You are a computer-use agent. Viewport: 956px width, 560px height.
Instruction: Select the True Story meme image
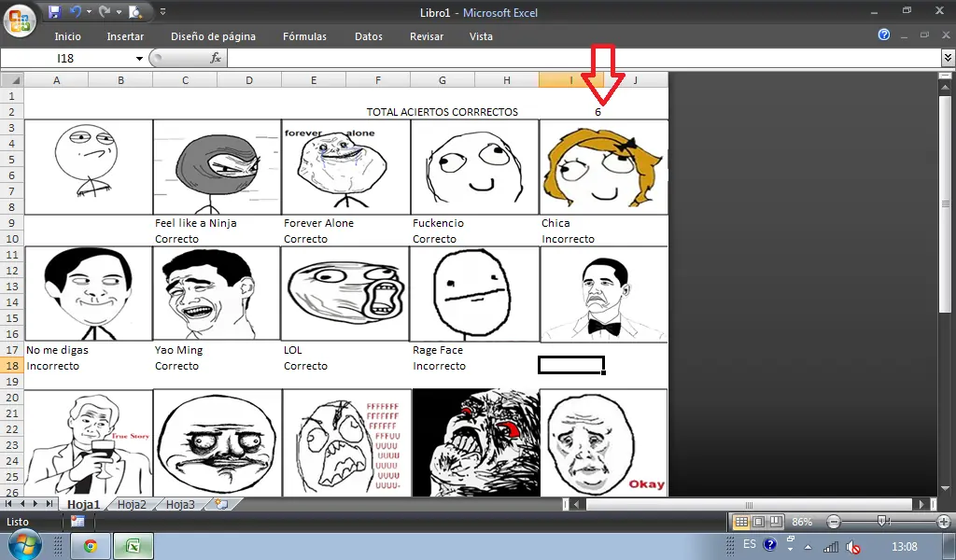pos(89,443)
